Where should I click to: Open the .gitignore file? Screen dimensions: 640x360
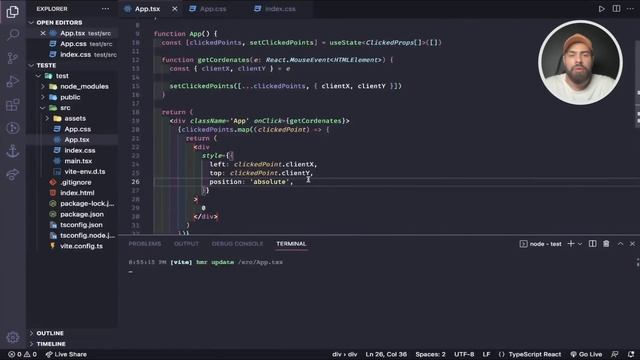pos(76,182)
